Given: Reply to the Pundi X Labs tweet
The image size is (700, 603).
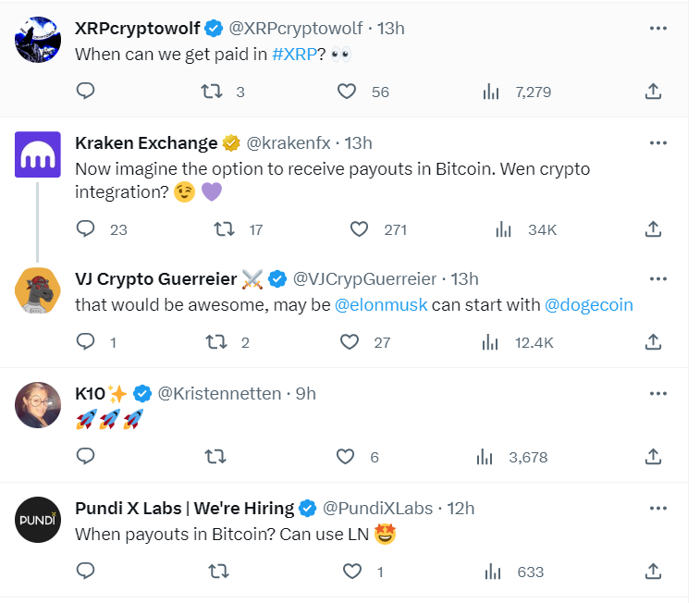Looking at the screenshot, I should tap(85, 572).
